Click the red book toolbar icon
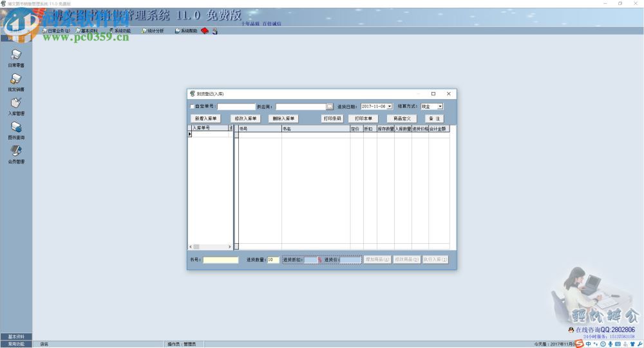This screenshot has width=644, height=348. click(205, 31)
